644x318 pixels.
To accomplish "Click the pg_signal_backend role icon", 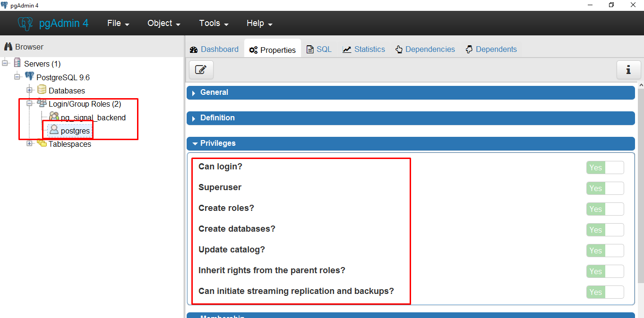I will [54, 117].
